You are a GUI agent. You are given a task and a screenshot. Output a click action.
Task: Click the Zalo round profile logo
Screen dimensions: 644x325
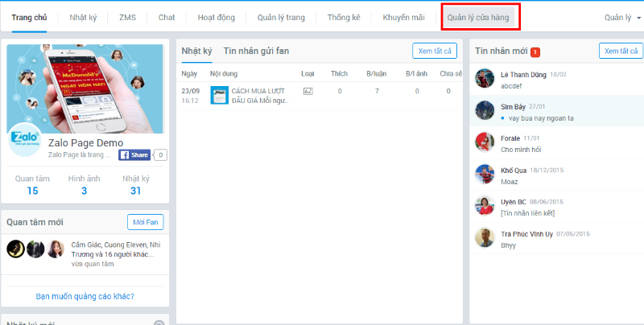(25, 139)
